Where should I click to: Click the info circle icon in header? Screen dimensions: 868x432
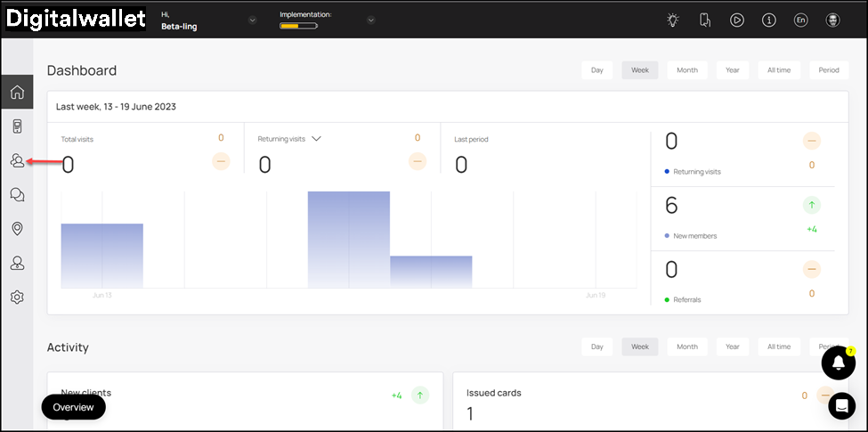768,20
